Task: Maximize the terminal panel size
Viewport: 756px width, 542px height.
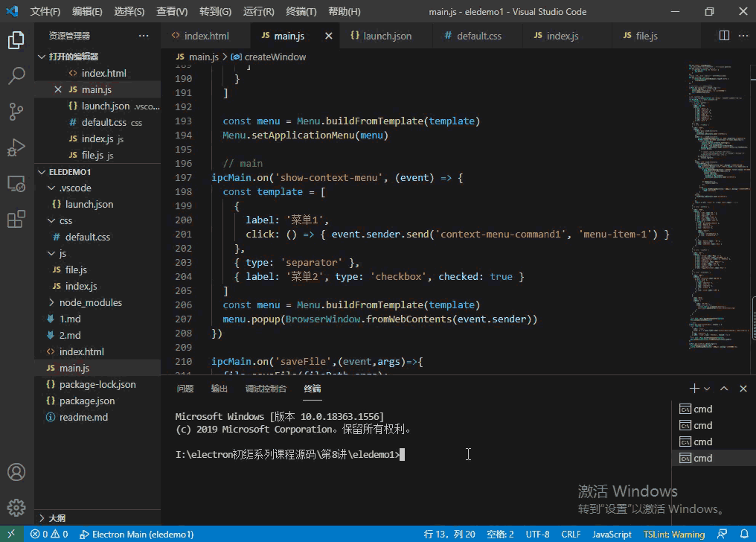Action: [x=724, y=389]
